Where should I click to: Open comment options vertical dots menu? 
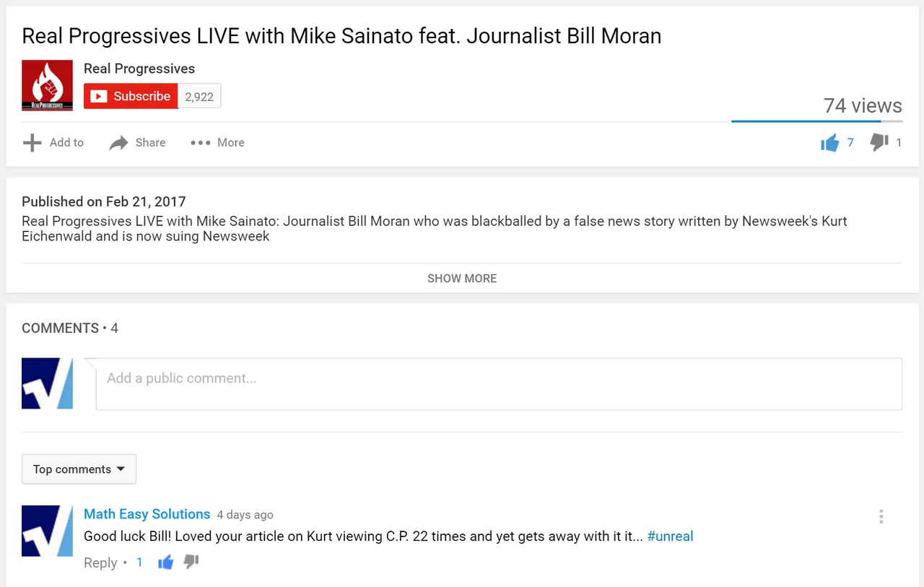881,516
